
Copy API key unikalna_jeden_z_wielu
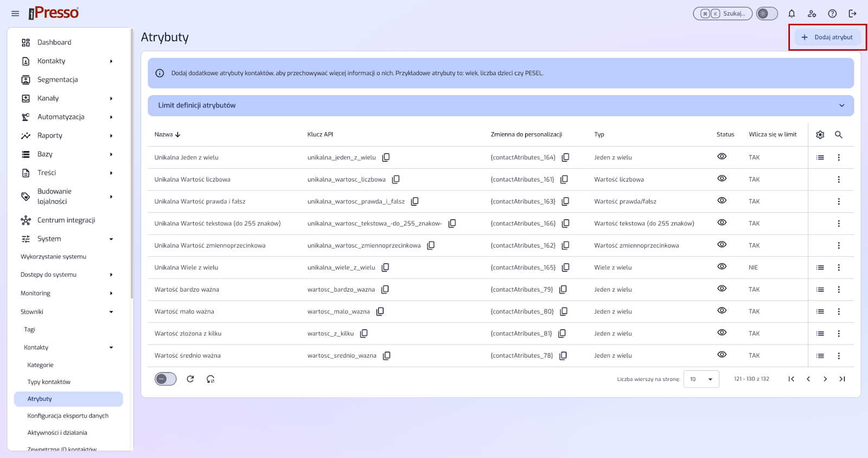pos(386,157)
